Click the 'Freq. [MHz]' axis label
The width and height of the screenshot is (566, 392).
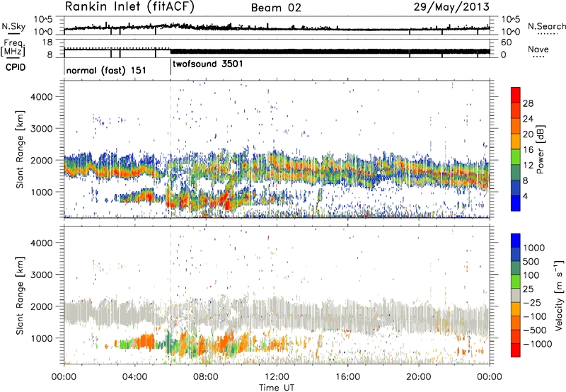13,48
